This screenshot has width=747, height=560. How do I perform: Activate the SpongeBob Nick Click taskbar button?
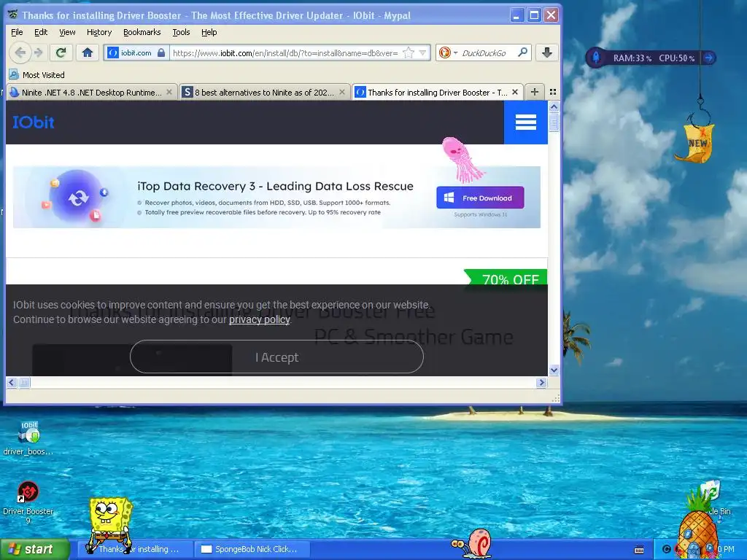pyautogui.click(x=252, y=549)
